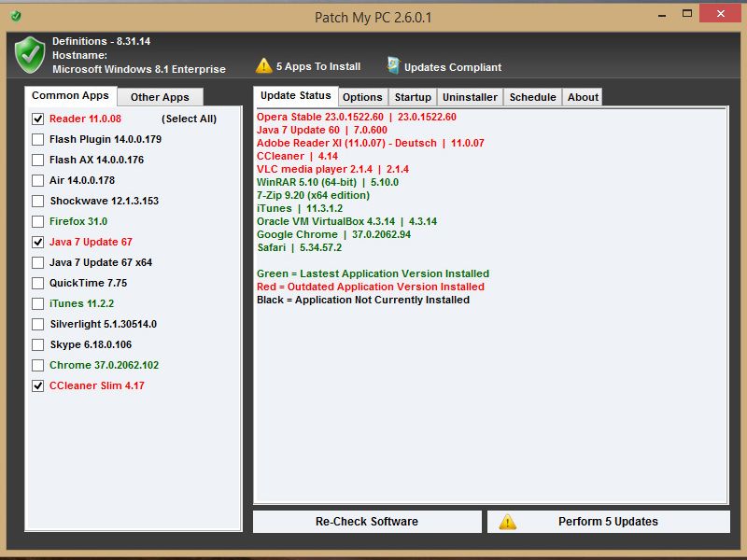
Task: Check the Firefox 31.0 checkbox
Action: pyautogui.click(x=37, y=221)
